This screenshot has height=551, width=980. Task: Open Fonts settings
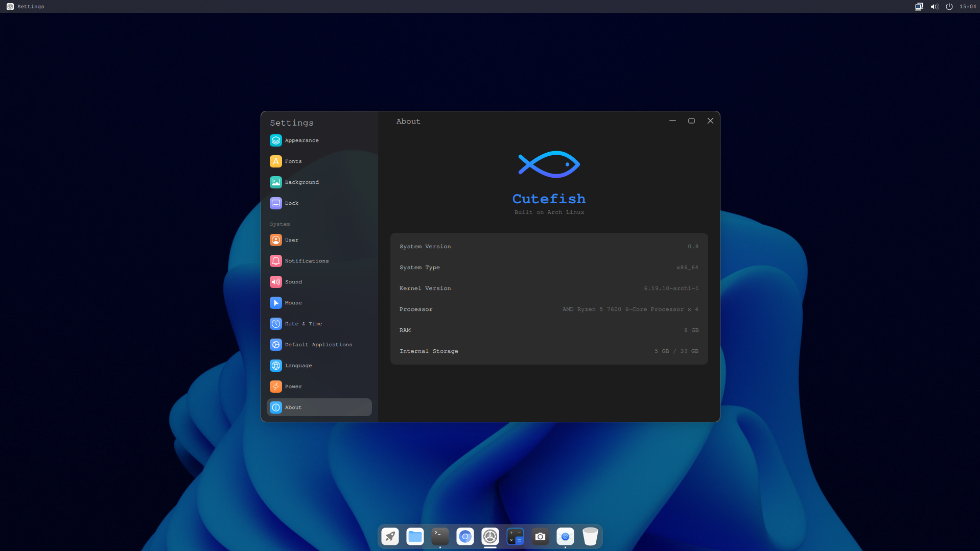click(x=294, y=161)
